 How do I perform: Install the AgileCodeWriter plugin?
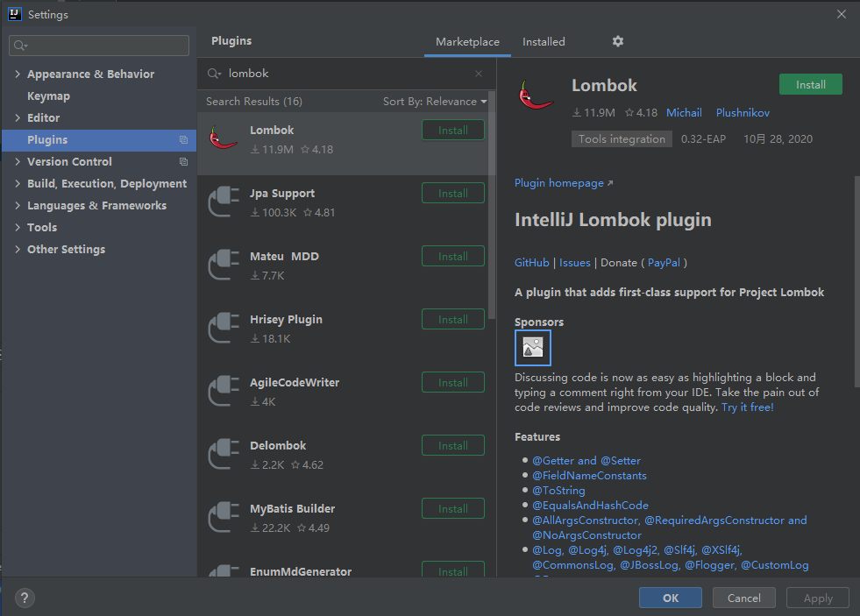pyautogui.click(x=453, y=382)
